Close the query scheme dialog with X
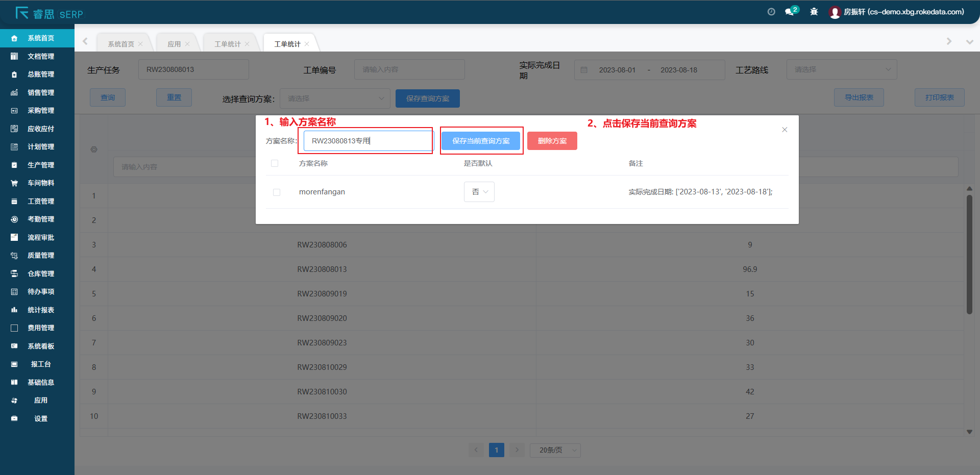The width and height of the screenshot is (980, 475). pyautogui.click(x=785, y=130)
